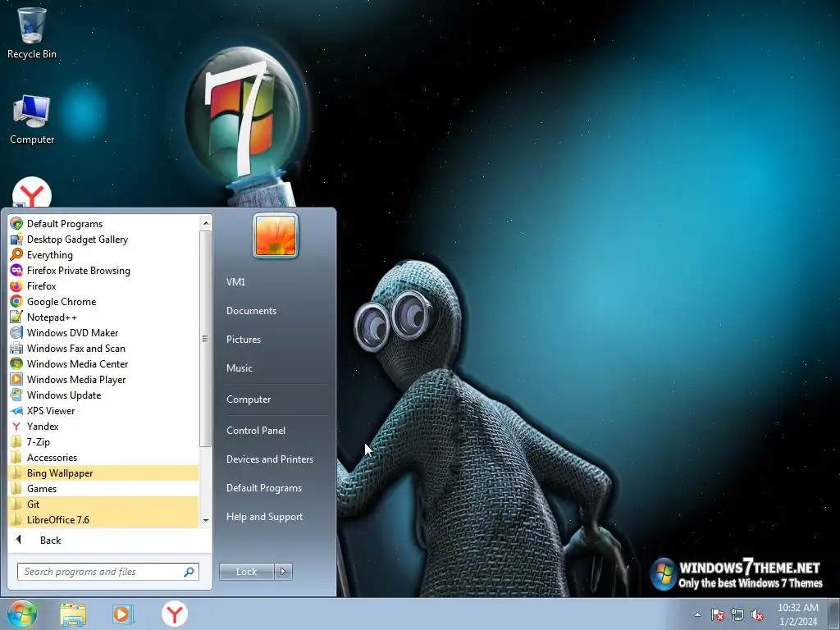Click the Lock button

click(x=247, y=572)
